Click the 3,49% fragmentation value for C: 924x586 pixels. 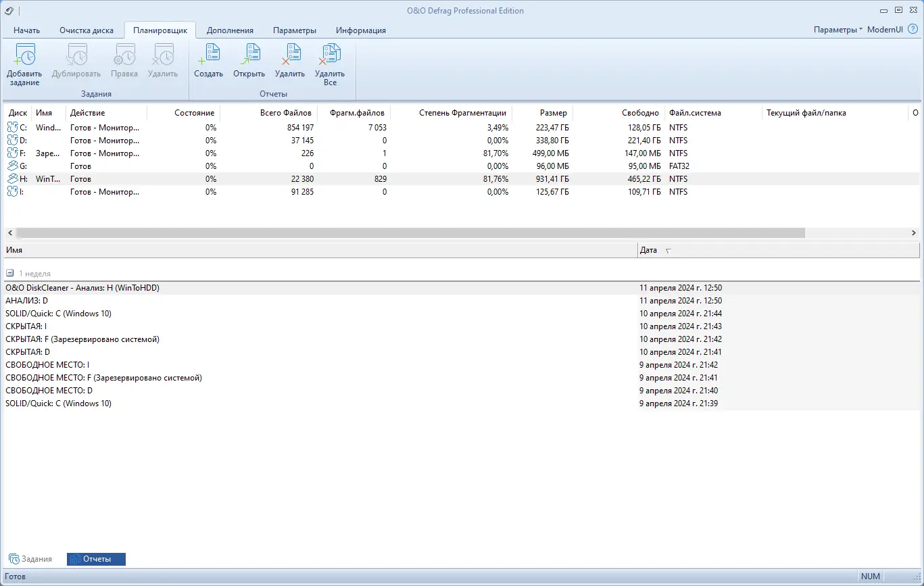[x=497, y=128]
